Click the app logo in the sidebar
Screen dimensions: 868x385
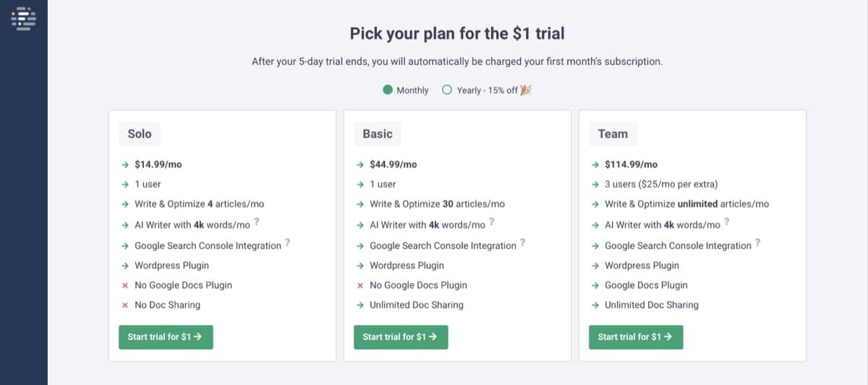click(23, 19)
